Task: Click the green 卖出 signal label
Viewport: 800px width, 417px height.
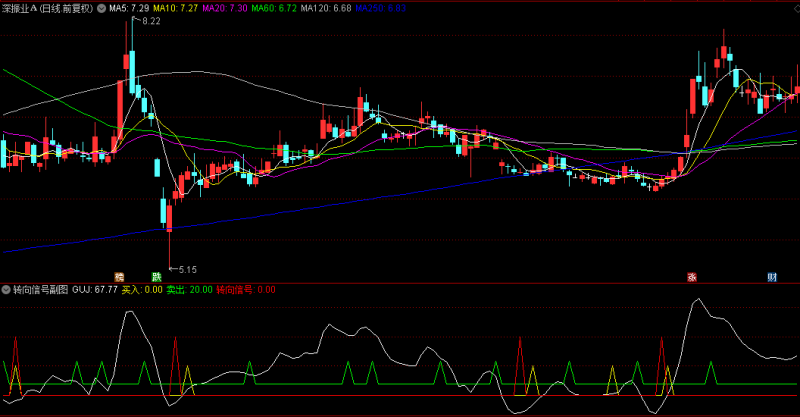Action: (190, 290)
